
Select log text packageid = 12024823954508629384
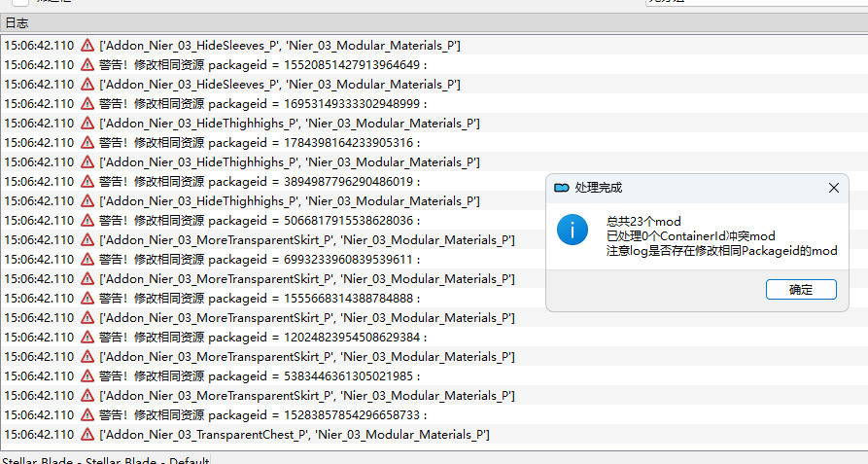click(318, 338)
